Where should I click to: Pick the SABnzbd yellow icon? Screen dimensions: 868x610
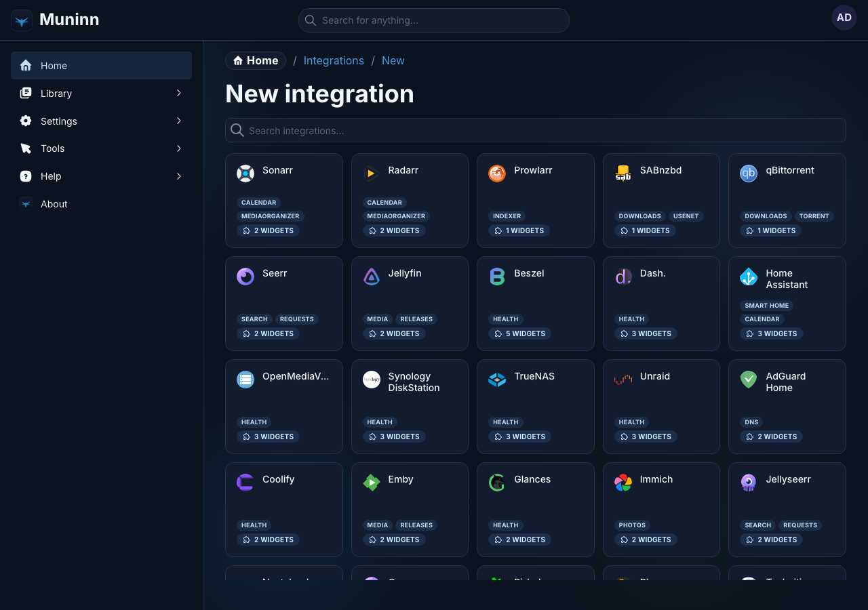pos(623,174)
